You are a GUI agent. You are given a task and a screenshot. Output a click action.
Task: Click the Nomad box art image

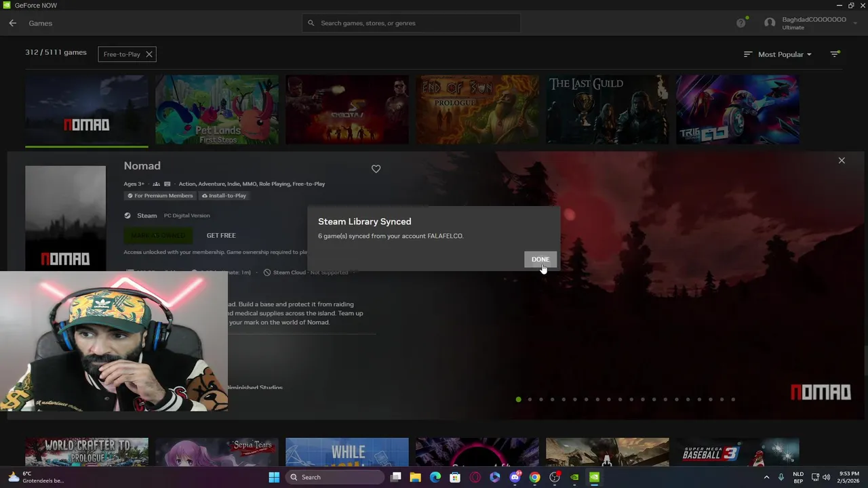pyautogui.click(x=65, y=218)
